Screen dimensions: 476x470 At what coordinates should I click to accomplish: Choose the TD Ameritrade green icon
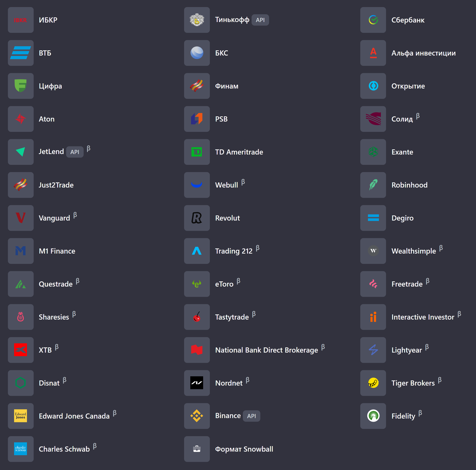[197, 152]
